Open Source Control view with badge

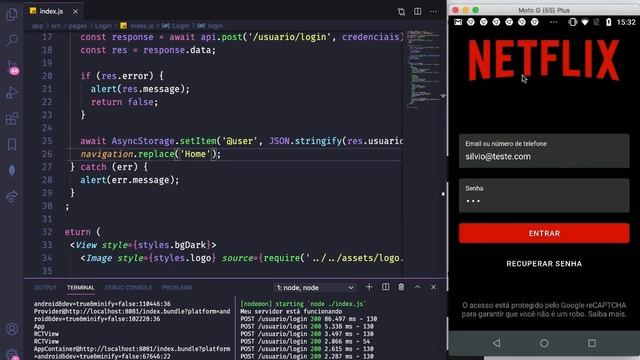tap(12, 67)
